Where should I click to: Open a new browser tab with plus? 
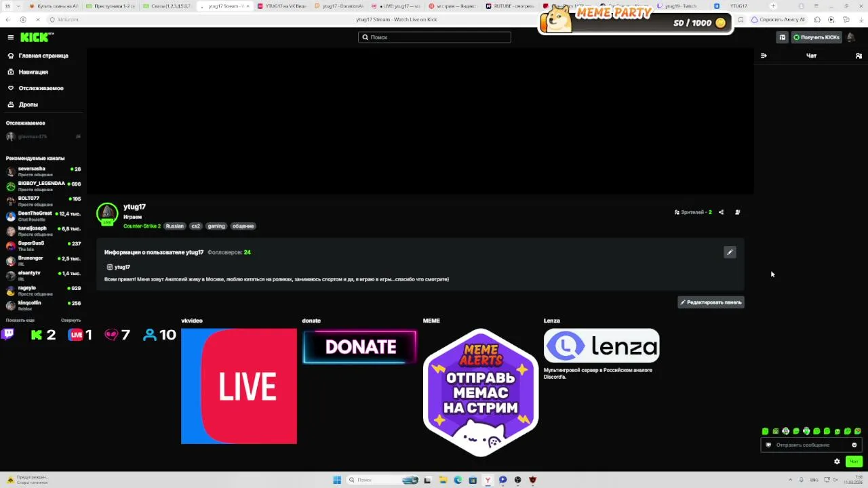(x=773, y=6)
